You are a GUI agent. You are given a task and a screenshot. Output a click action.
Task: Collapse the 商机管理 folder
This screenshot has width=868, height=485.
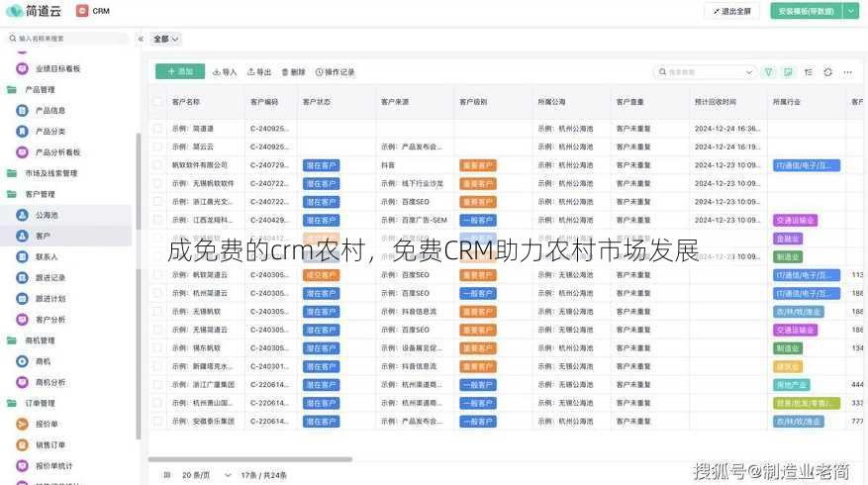(x=12, y=340)
